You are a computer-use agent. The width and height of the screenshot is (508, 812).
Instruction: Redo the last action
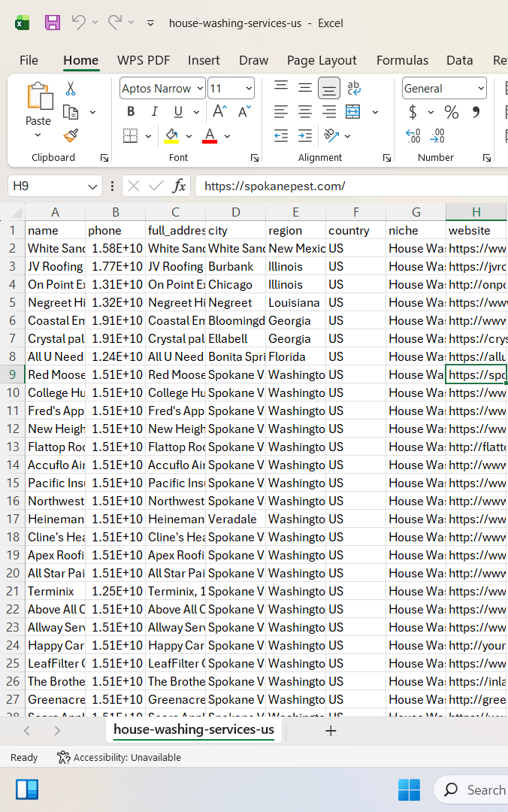[x=115, y=23]
